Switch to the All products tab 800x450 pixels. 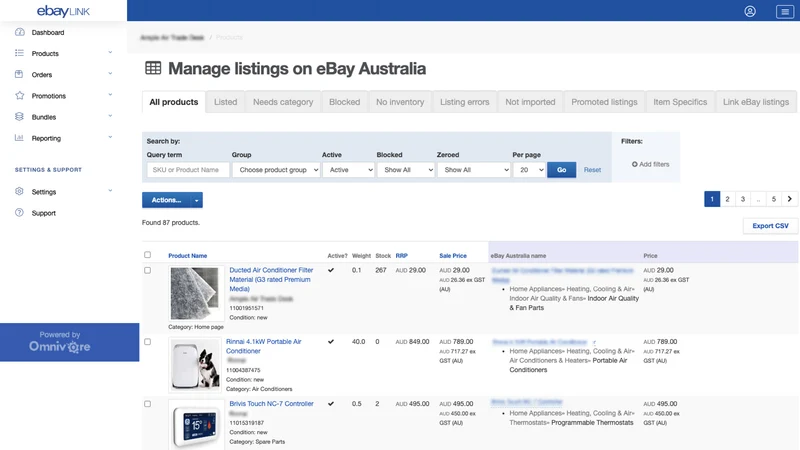[x=173, y=102]
